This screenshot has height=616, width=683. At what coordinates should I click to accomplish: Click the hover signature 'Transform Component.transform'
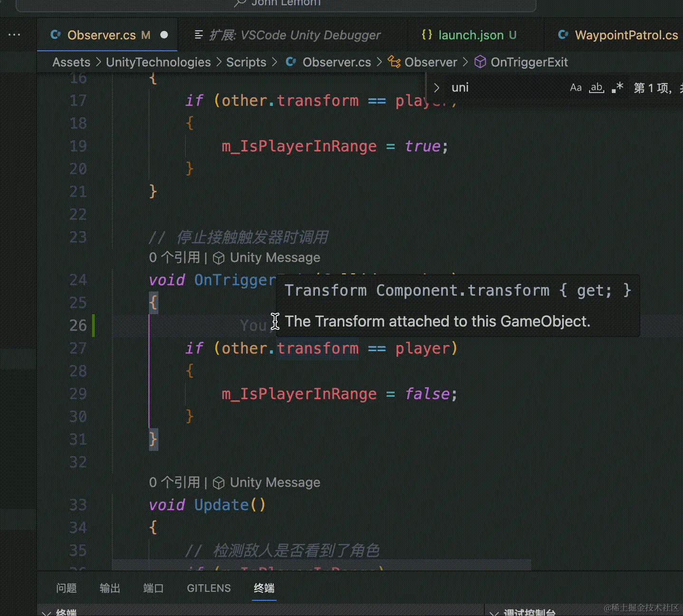(417, 290)
